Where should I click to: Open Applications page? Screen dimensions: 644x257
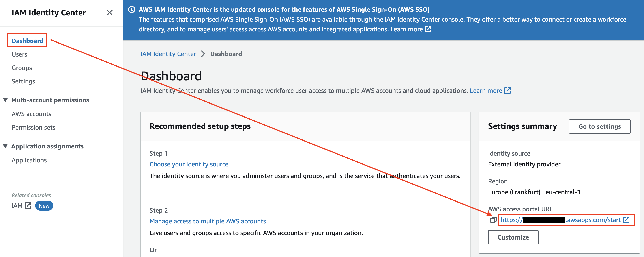(29, 160)
